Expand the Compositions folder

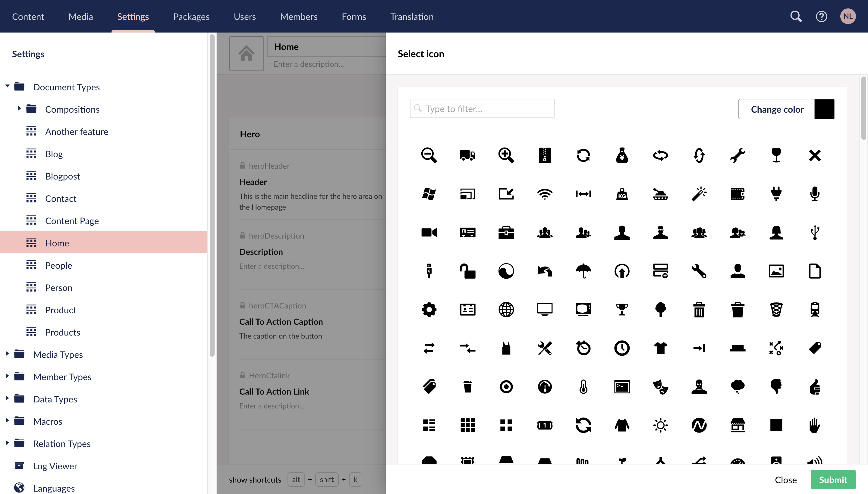pos(19,108)
